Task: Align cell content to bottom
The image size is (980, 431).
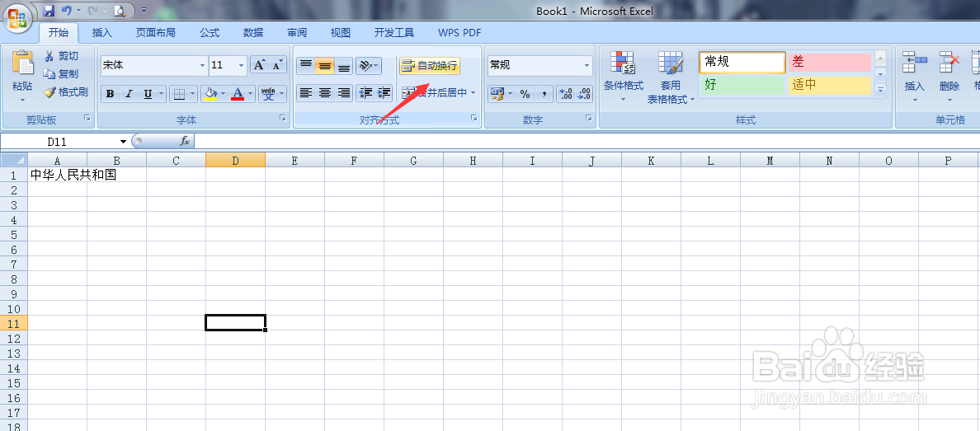Action: tap(344, 66)
